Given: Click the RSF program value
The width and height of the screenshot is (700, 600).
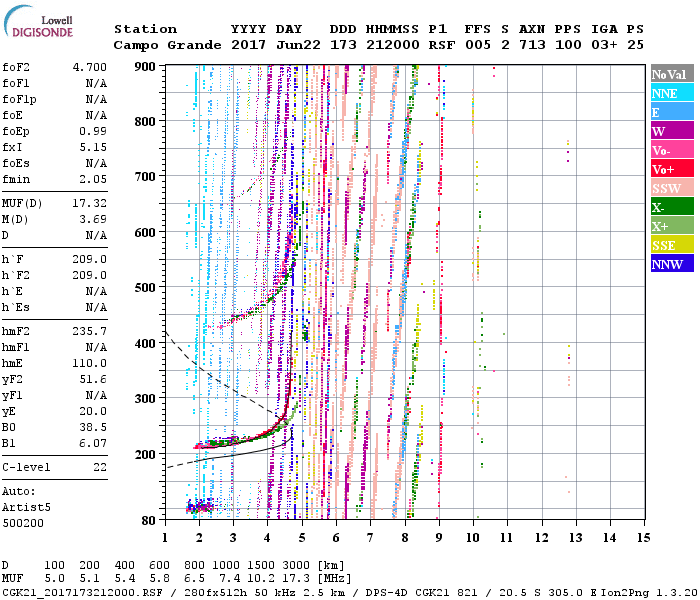Looking at the screenshot, I should pos(442,45).
